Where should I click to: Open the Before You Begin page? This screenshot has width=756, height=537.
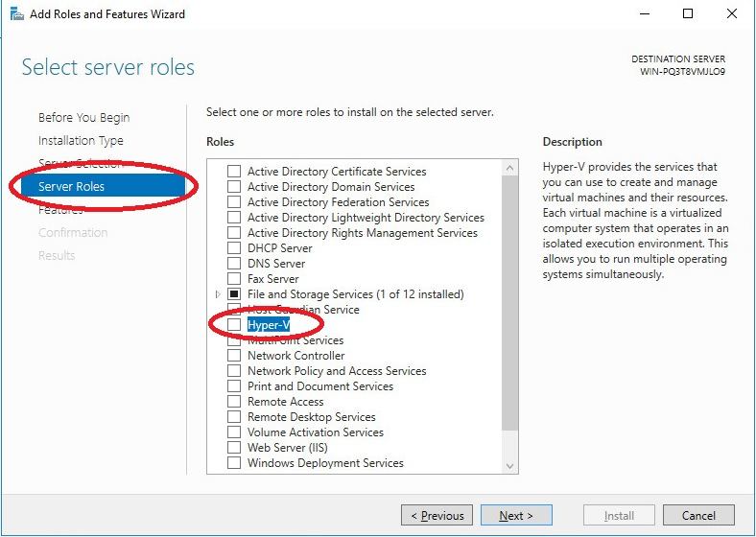83,118
